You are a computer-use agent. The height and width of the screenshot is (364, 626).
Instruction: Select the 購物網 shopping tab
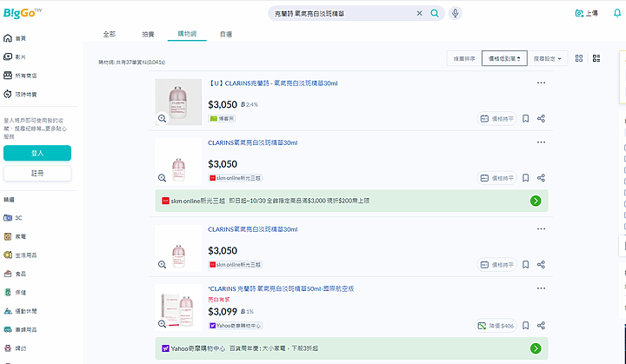(187, 34)
